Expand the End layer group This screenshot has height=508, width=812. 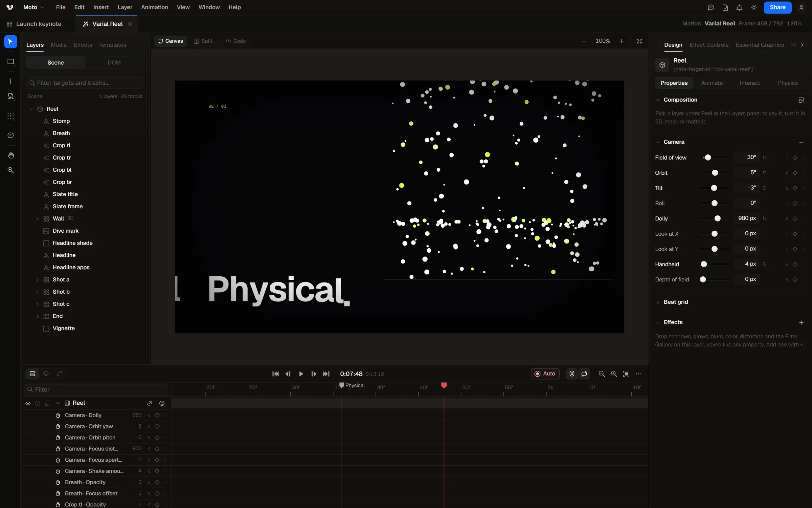click(x=38, y=316)
